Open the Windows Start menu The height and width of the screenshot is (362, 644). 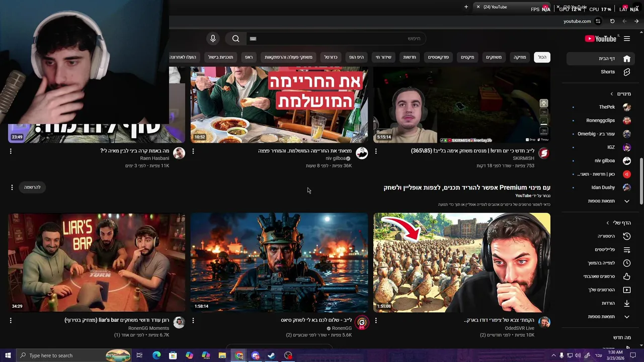tap(8, 355)
